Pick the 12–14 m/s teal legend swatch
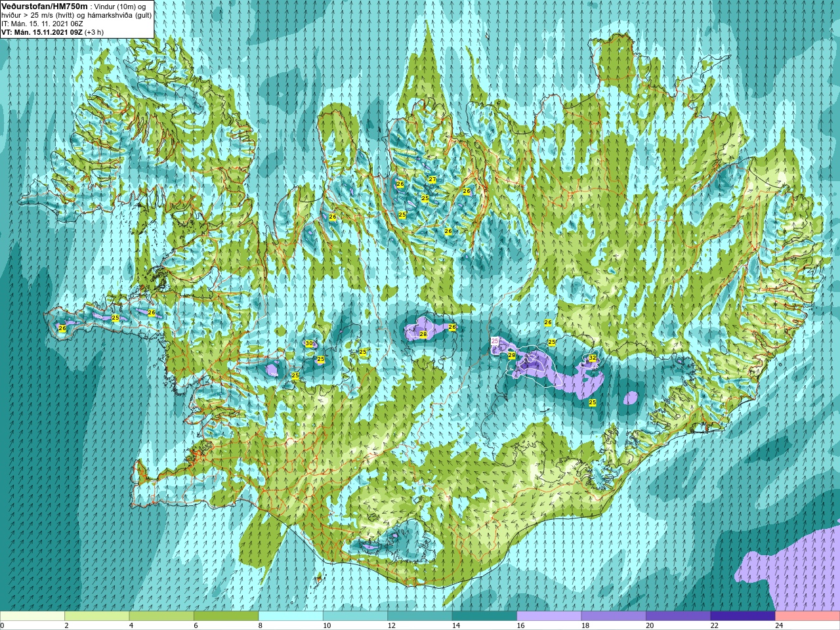The image size is (840, 630). click(x=420, y=616)
